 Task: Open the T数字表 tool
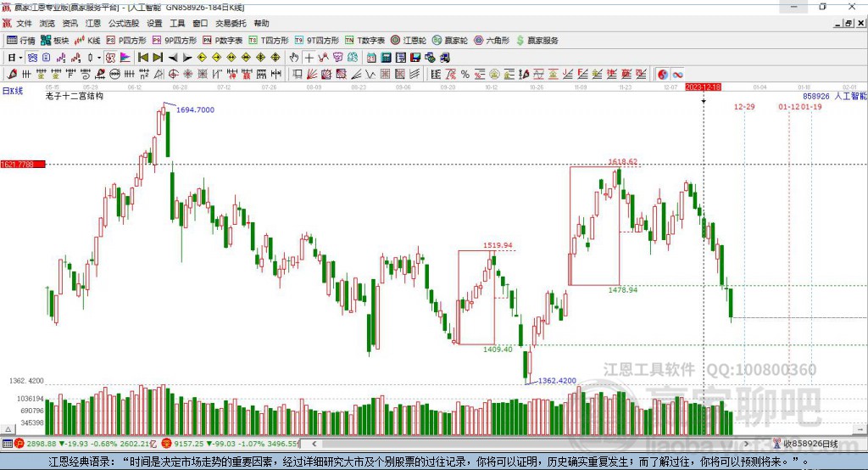[x=364, y=41]
